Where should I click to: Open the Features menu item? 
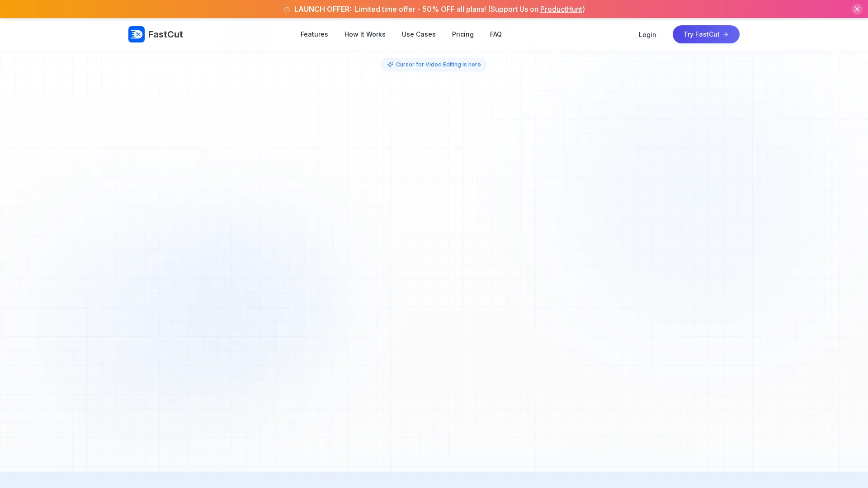pyautogui.click(x=314, y=34)
